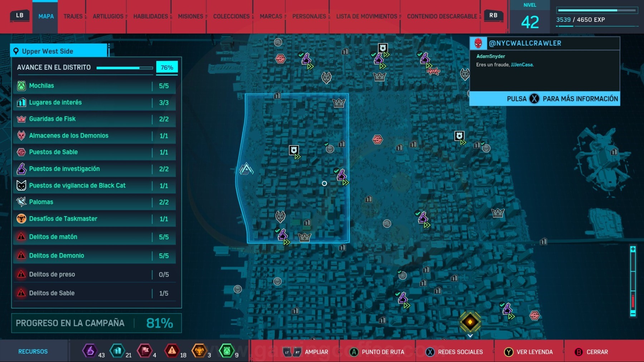Click the experience progress bar
644x362 pixels.
pos(597,10)
